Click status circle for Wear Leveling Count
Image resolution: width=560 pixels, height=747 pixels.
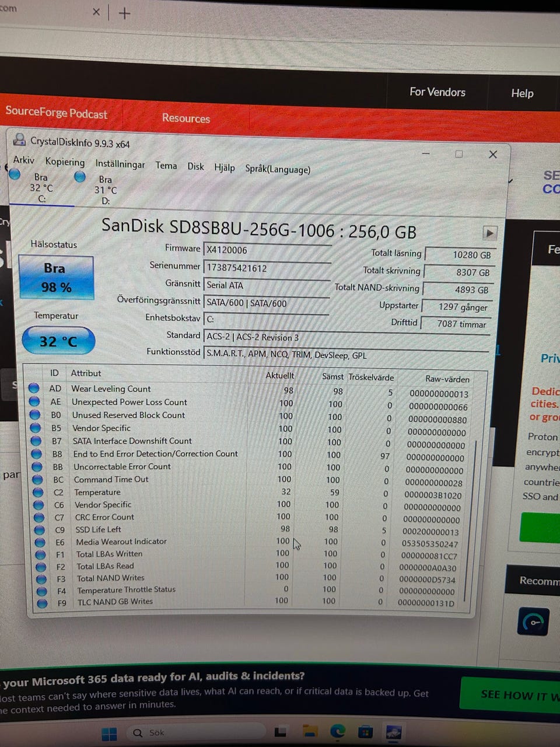click(x=34, y=388)
